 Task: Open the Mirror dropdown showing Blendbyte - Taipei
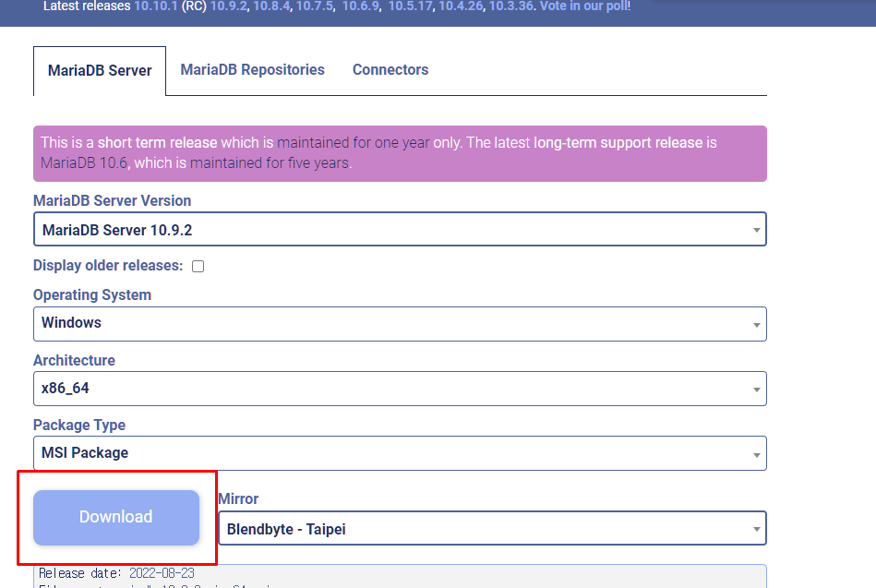click(x=492, y=529)
